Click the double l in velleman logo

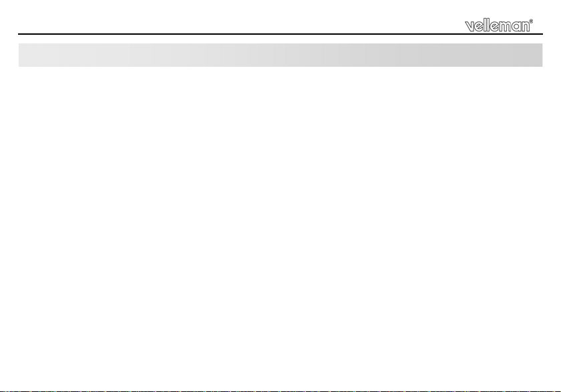click(x=486, y=26)
